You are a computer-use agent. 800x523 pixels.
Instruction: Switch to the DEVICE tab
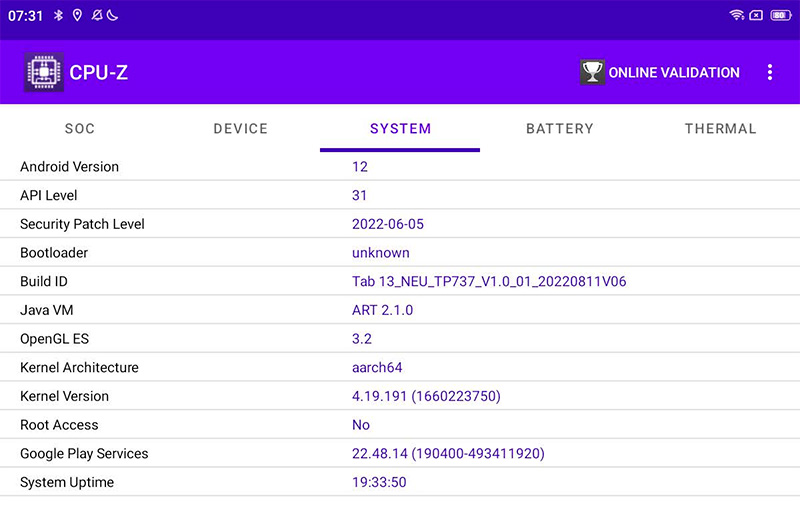tap(240, 129)
